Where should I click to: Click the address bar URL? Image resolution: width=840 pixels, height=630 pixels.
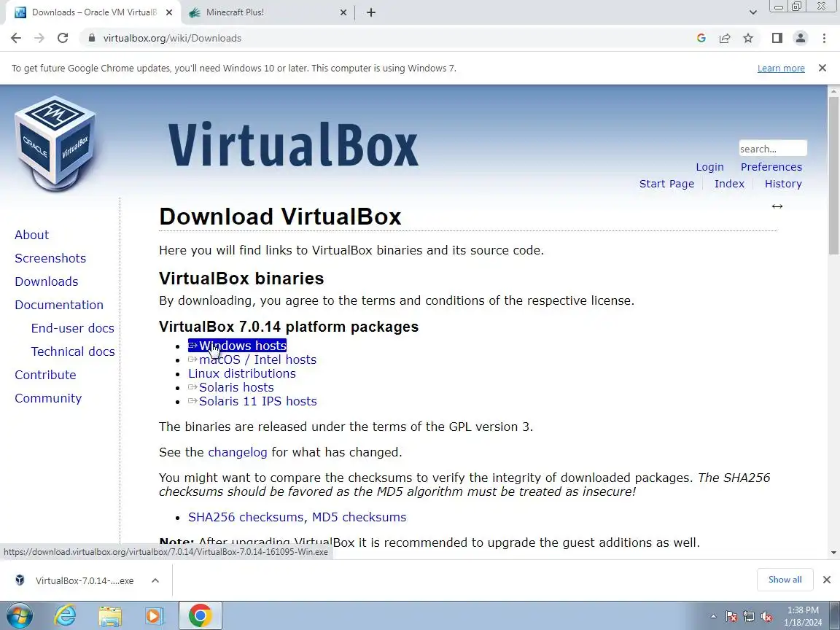click(172, 38)
